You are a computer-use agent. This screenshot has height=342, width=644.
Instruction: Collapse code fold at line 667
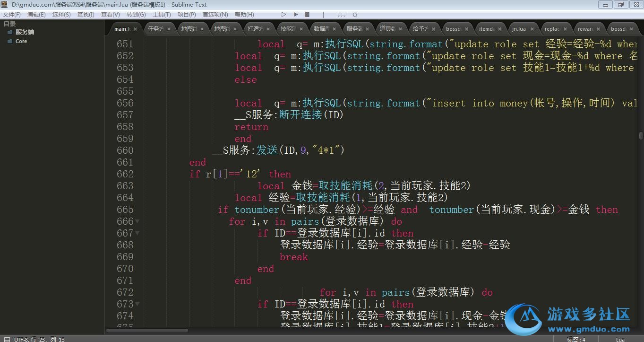tap(137, 233)
